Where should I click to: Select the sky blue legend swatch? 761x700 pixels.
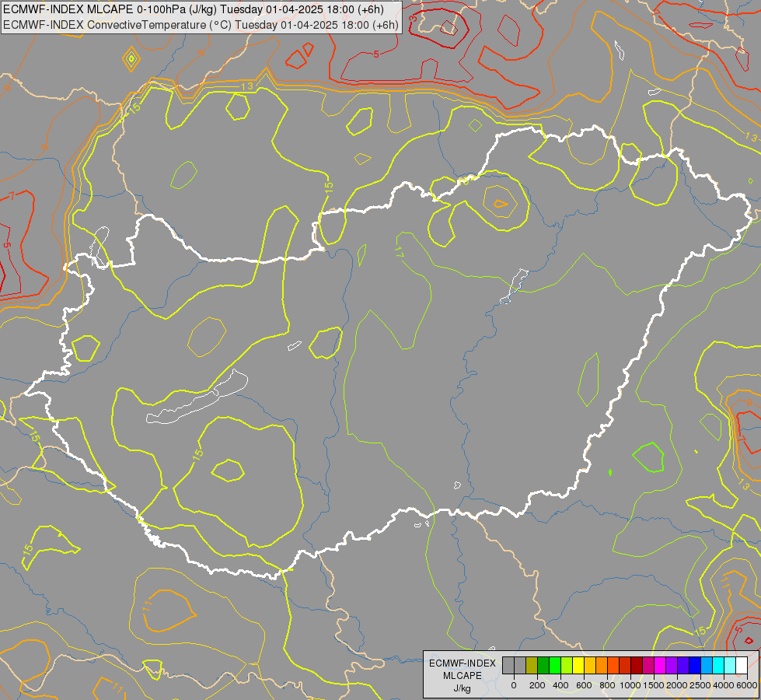pyautogui.click(x=707, y=665)
